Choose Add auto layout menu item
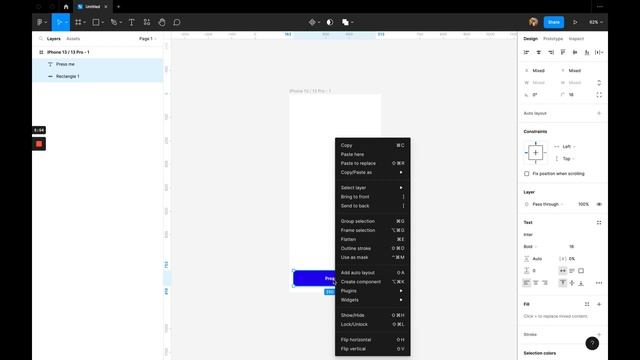The height and width of the screenshot is (360, 640). tap(372, 273)
